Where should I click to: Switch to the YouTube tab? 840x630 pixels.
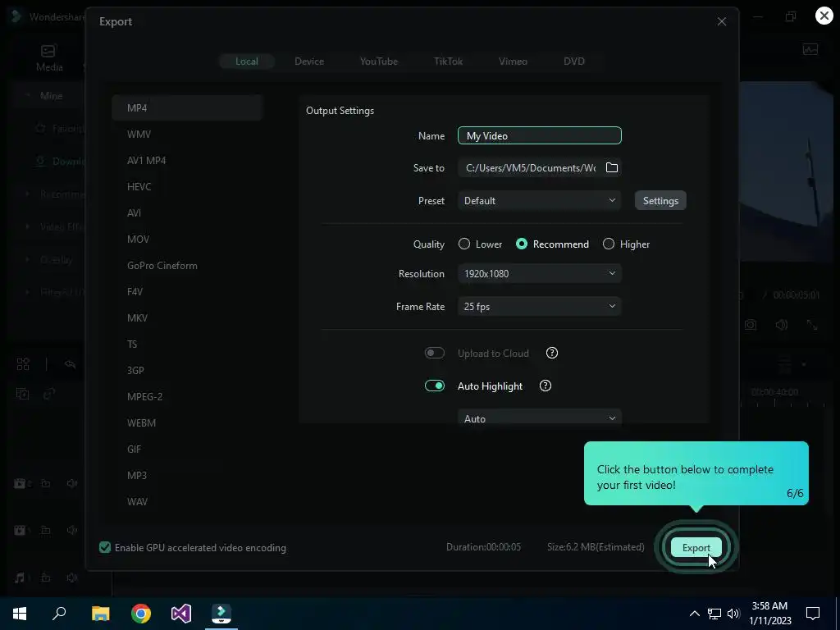coord(379,61)
